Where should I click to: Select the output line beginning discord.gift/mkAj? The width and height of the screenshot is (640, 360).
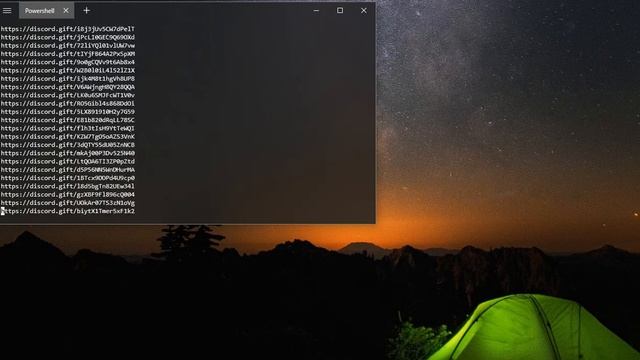point(67,153)
